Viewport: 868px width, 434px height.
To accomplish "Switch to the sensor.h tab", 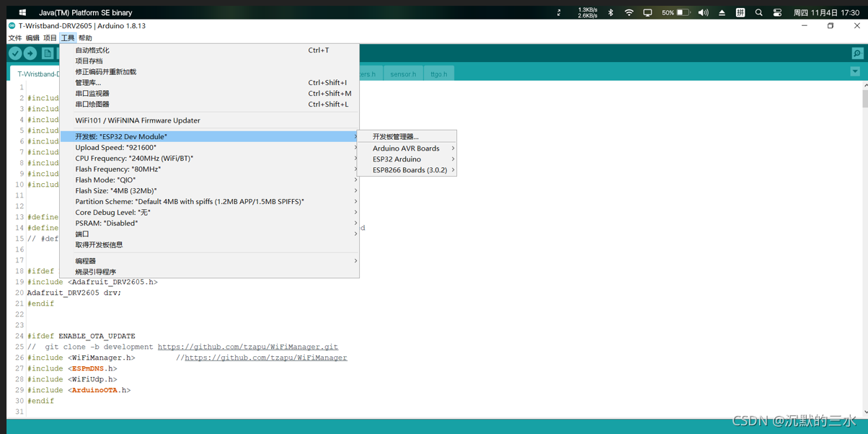I will point(403,74).
